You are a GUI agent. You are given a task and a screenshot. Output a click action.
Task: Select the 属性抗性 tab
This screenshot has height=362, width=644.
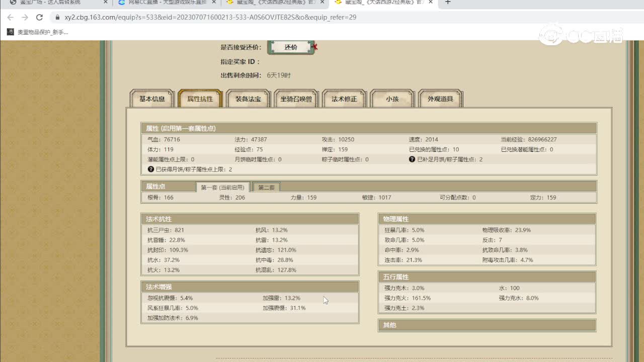tap(200, 99)
